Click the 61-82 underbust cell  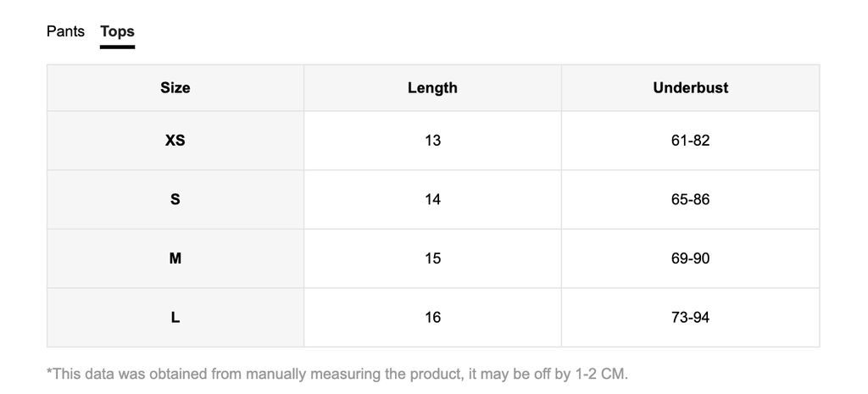click(x=690, y=140)
